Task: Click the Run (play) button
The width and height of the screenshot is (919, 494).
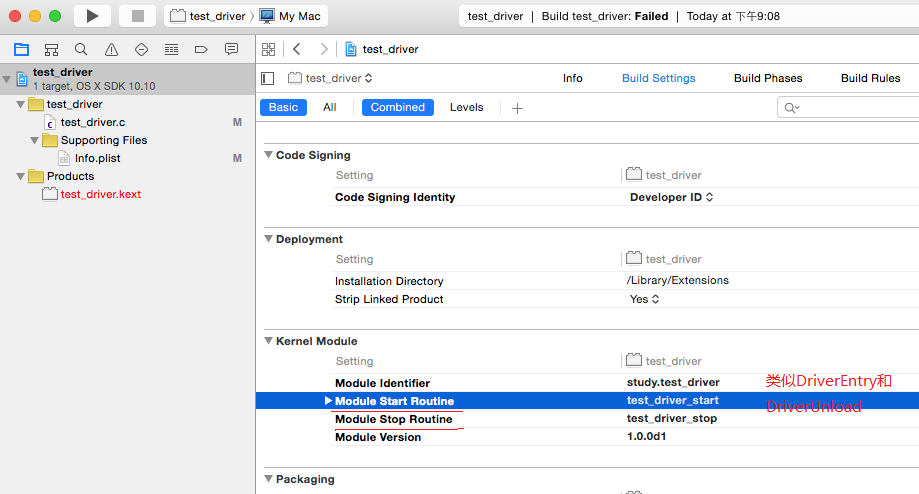Action: [92, 16]
